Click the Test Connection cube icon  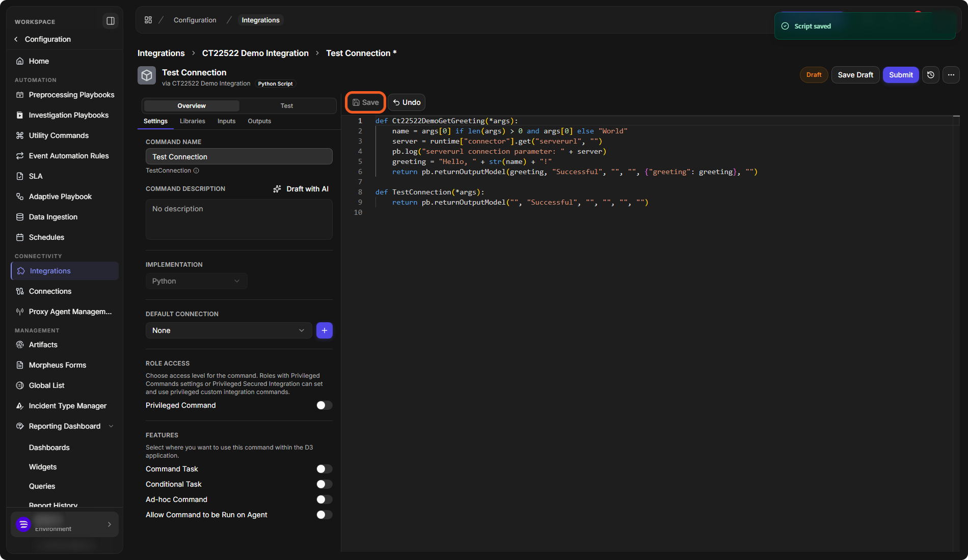pyautogui.click(x=147, y=75)
